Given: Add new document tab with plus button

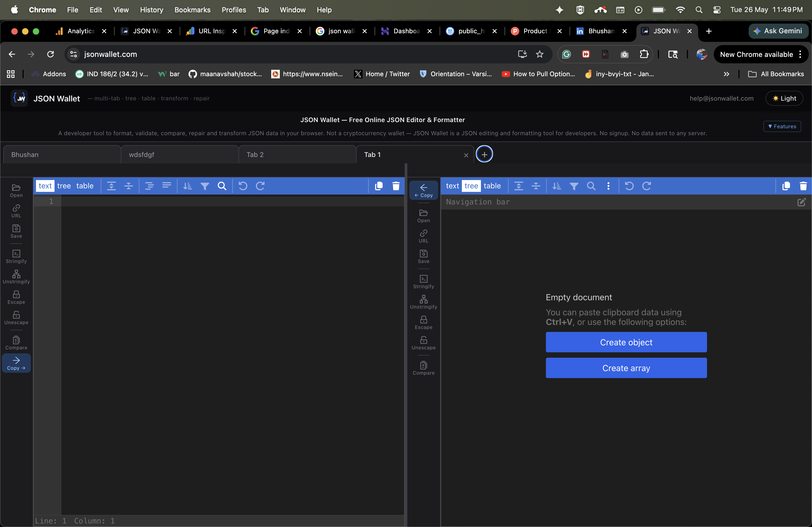Looking at the screenshot, I should coord(484,154).
